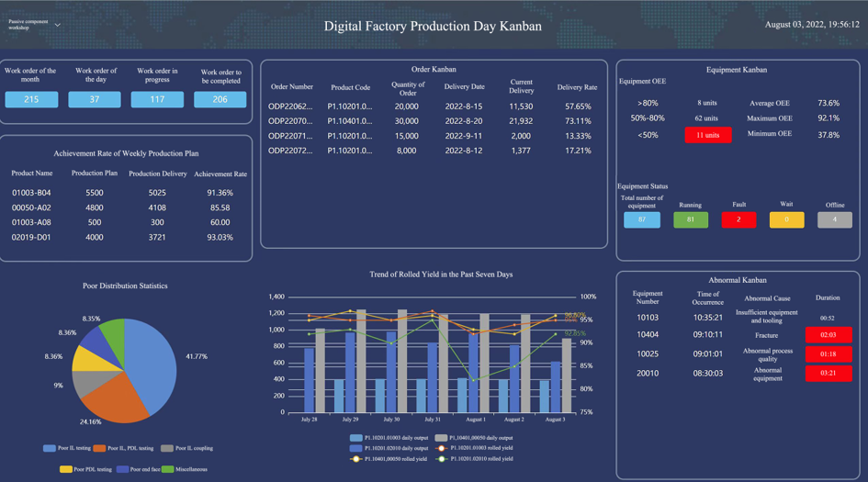This screenshot has height=482, width=868.
Task: Expand the Passive component workshop dropdown
Action: tap(57, 25)
